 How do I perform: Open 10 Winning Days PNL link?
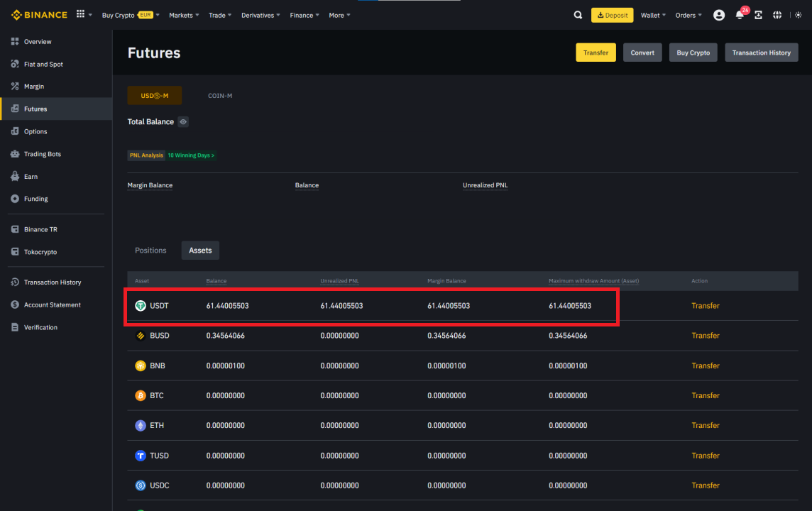191,155
